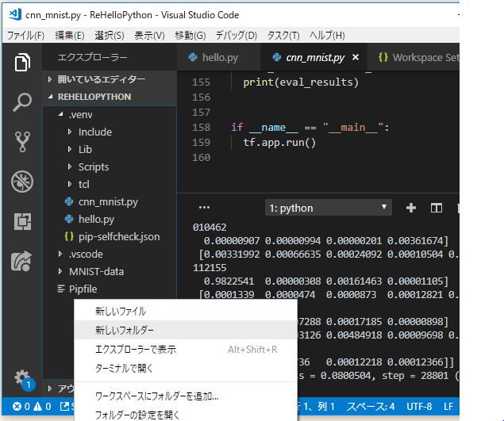Expand the .vscode folder

tap(60, 254)
